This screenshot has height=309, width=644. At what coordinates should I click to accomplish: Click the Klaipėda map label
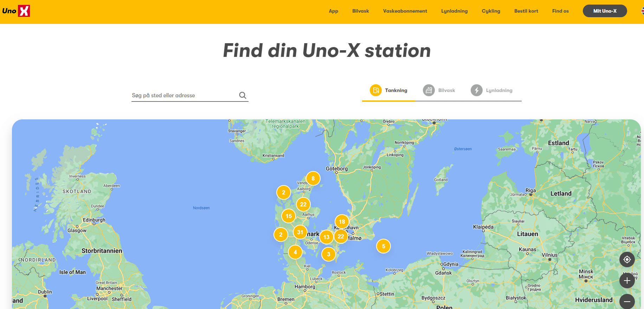tap(483, 227)
